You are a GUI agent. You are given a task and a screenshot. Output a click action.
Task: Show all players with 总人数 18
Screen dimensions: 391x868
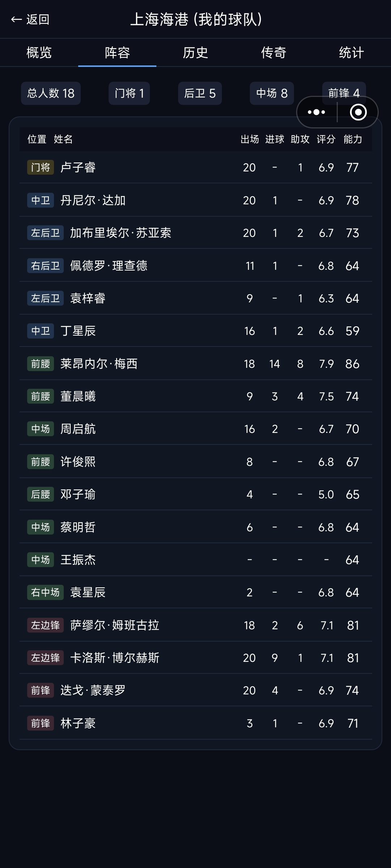pyautogui.click(x=51, y=93)
